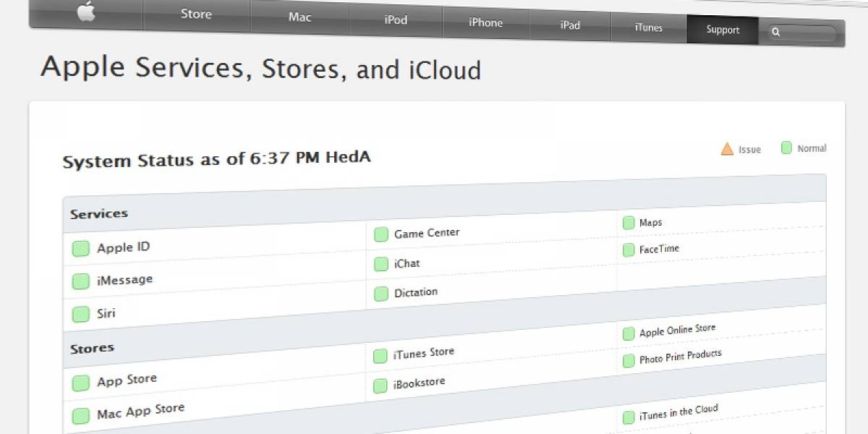Image resolution: width=868 pixels, height=434 pixels.
Task: Click the Apple logo in navigation bar
Action: 86,12
